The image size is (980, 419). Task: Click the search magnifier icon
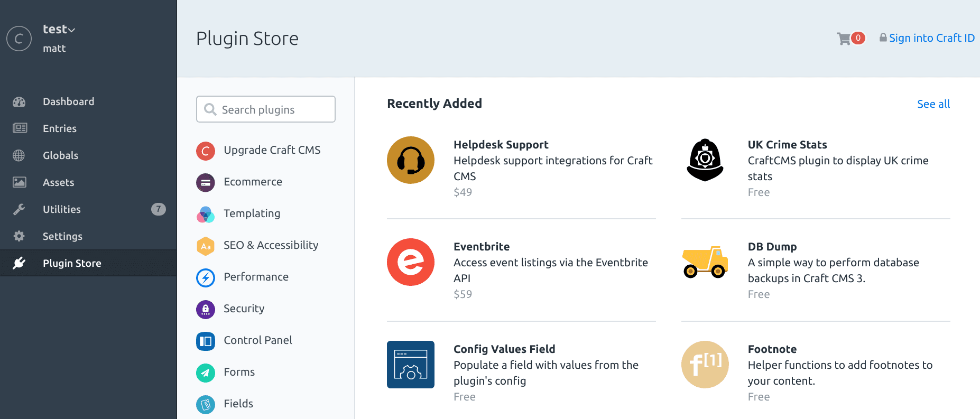click(x=210, y=109)
